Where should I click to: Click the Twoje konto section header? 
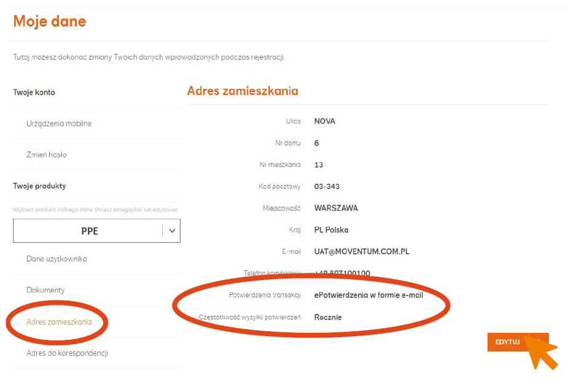pyautogui.click(x=34, y=92)
